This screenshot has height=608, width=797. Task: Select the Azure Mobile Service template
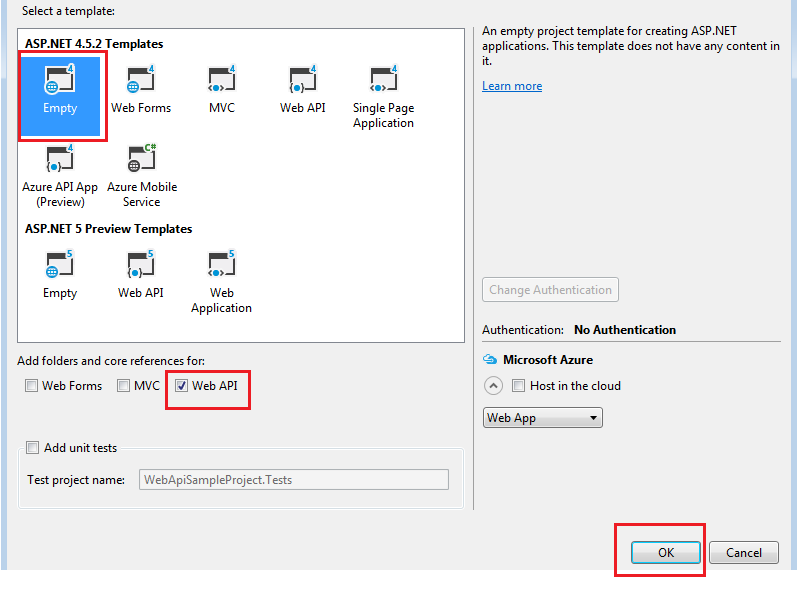coord(142,176)
